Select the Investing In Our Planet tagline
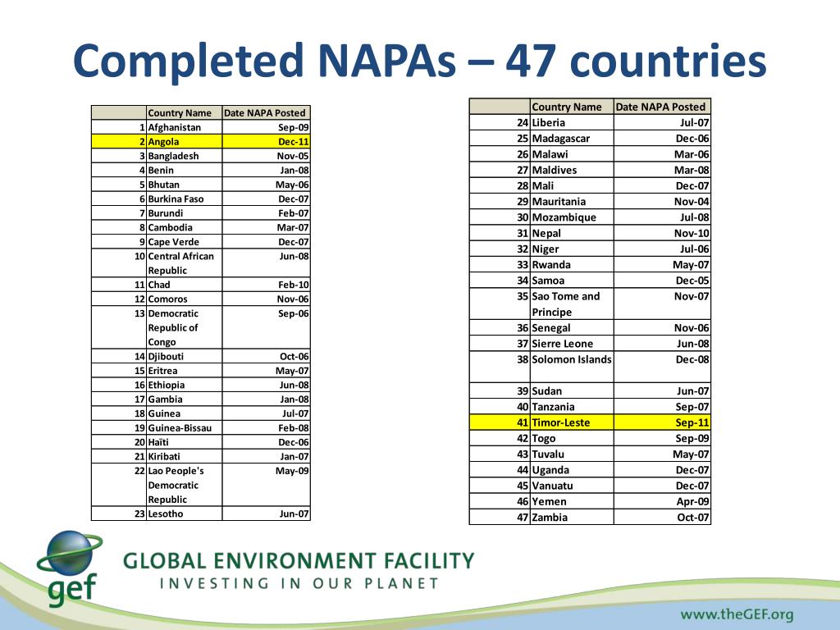Image resolution: width=840 pixels, height=630 pixels. tap(299, 583)
